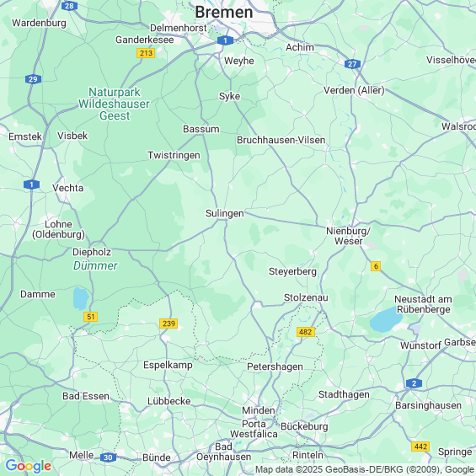Click the A28 highway shield
Screen dimensions: 476x476
[x=69, y=6]
